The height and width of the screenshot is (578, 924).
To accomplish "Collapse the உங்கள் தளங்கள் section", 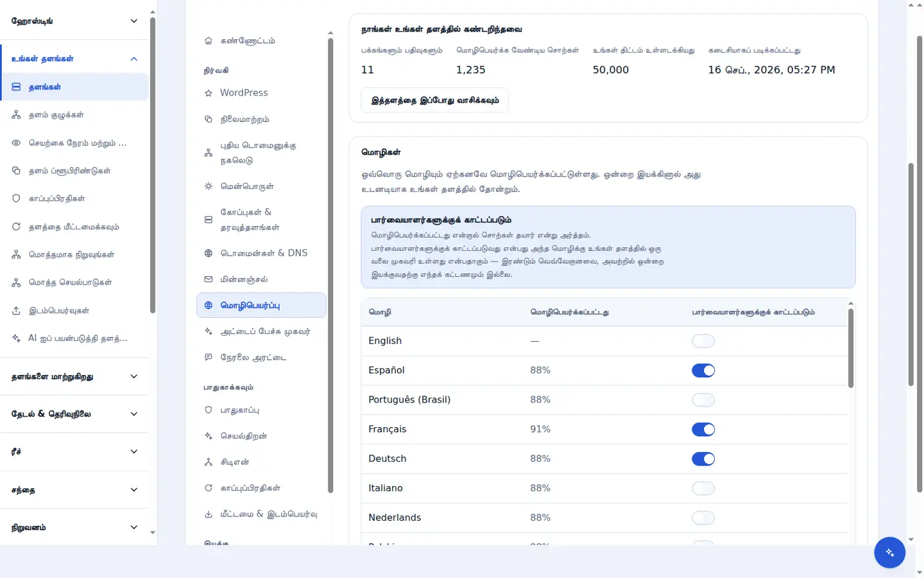I will pyautogui.click(x=74, y=58).
